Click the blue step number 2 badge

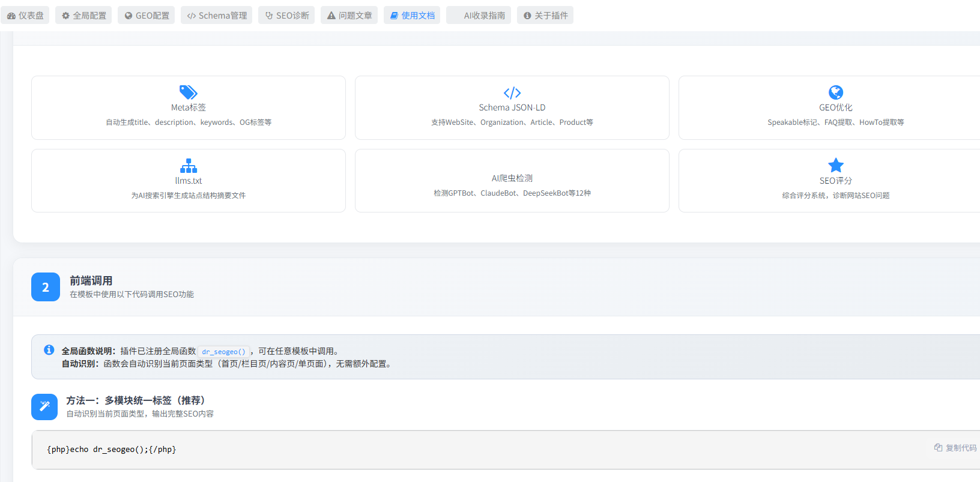(x=46, y=287)
